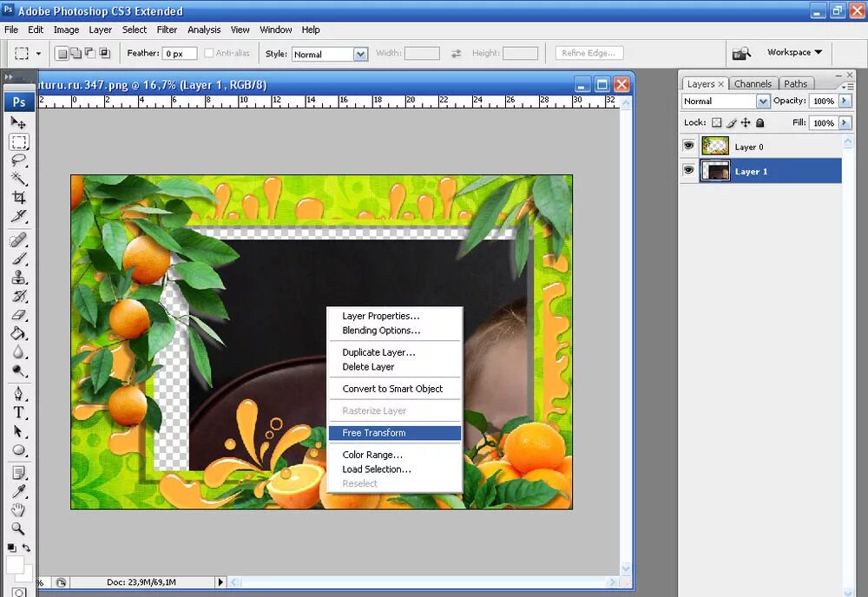This screenshot has width=868, height=597.
Task: Choose Blending Options in context menu
Action: click(395, 331)
